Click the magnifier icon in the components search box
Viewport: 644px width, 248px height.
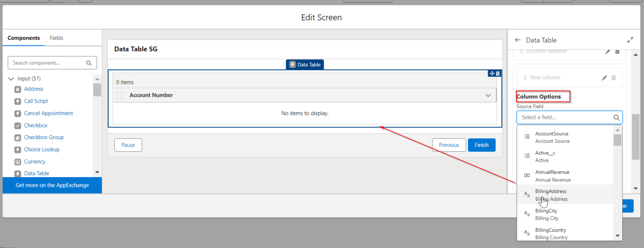click(x=88, y=62)
